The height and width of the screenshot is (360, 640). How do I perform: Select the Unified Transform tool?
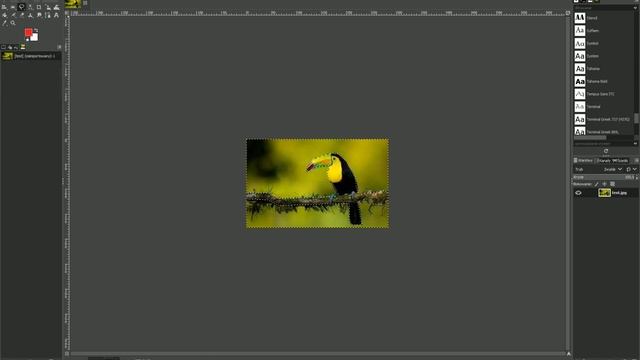click(x=48, y=7)
